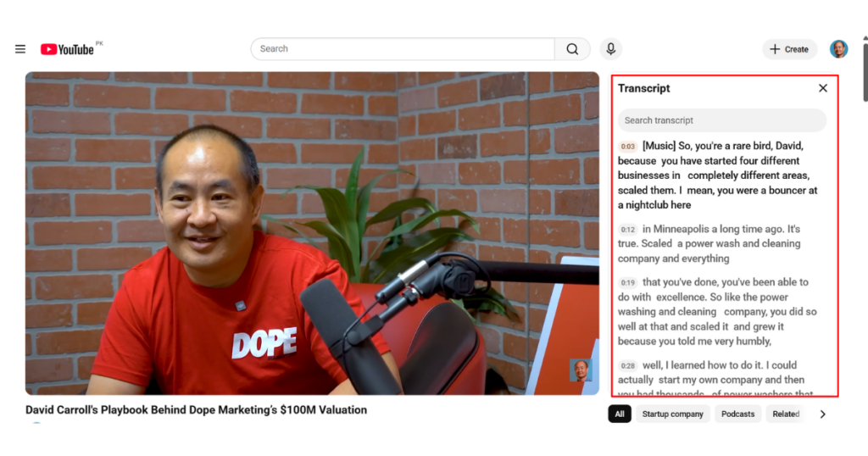Open the hamburger guide menu

(x=20, y=49)
